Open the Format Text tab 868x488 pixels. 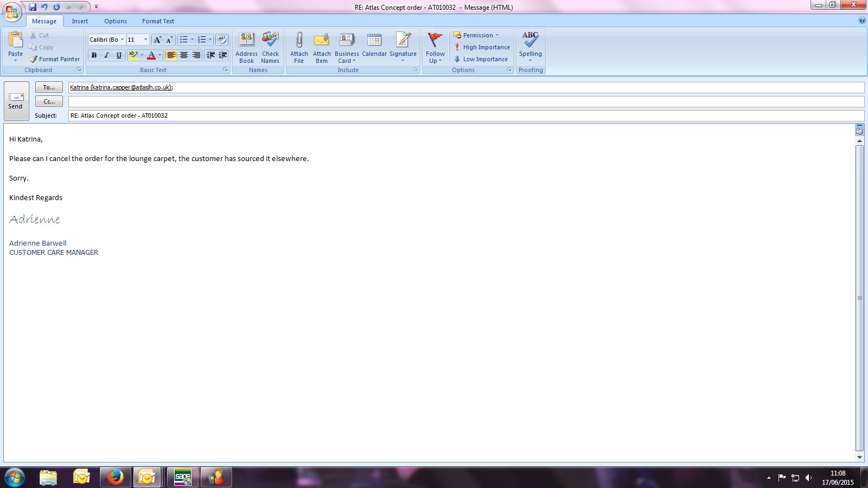coord(158,21)
